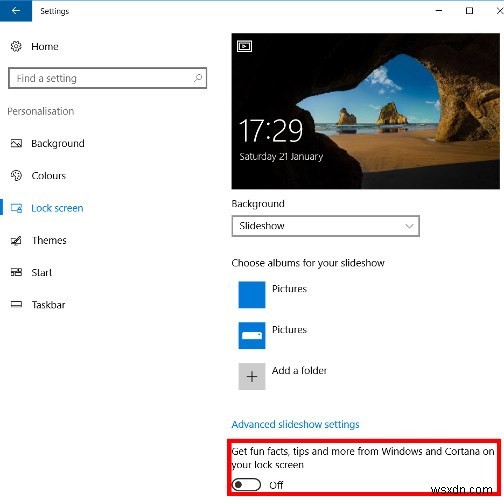Click the Start tiles icon
504x500 pixels.
(16, 272)
